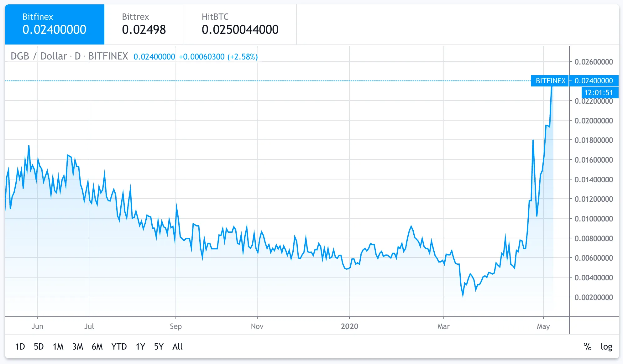This screenshot has height=364, width=623.
Task: Select the 1D time range
Action: 20,347
